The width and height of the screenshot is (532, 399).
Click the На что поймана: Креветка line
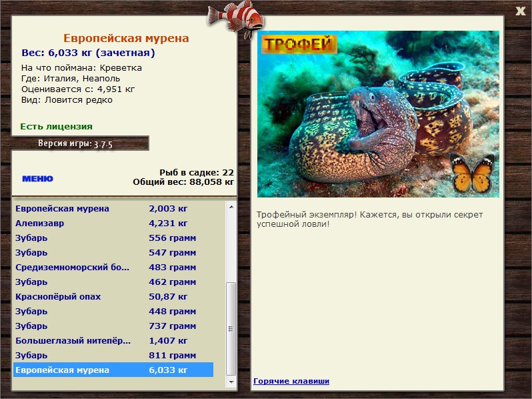(81, 68)
